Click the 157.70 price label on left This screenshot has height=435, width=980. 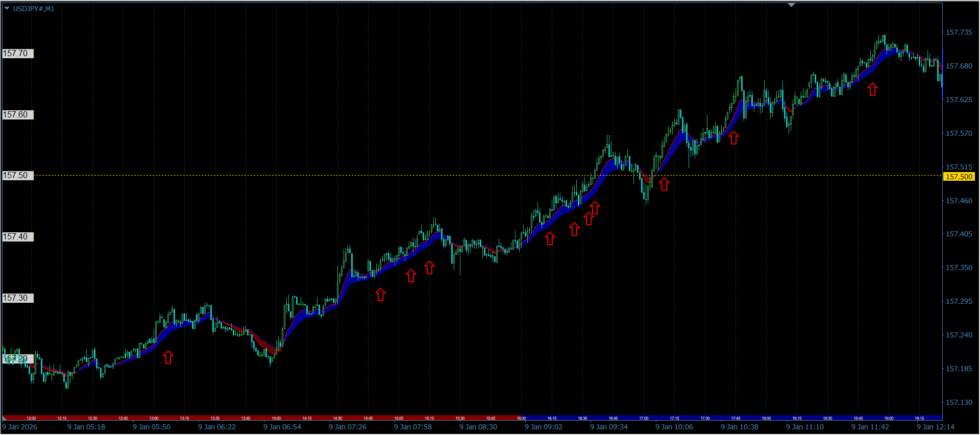pos(18,54)
